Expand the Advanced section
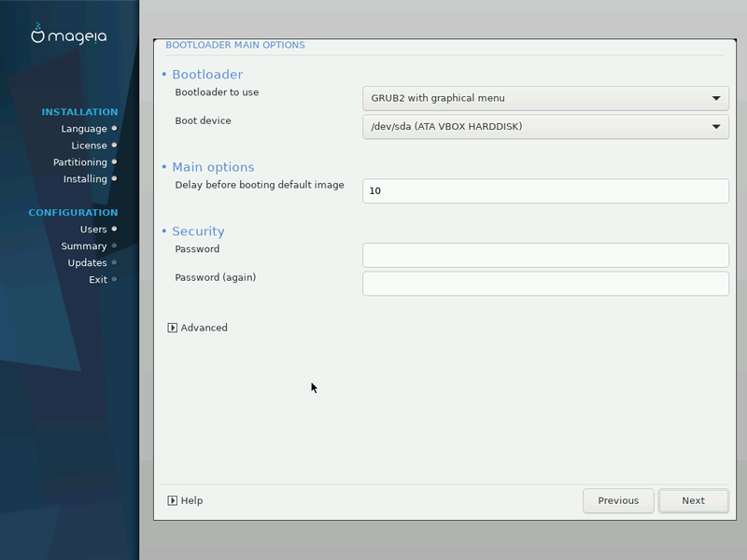This screenshot has width=747, height=560. (x=197, y=328)
